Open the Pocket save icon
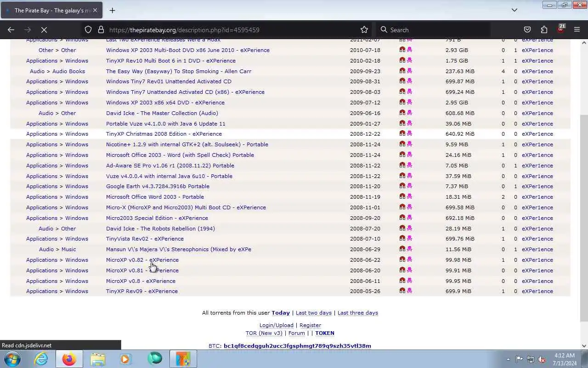588x368 pixels. click(x=527, y=29)
